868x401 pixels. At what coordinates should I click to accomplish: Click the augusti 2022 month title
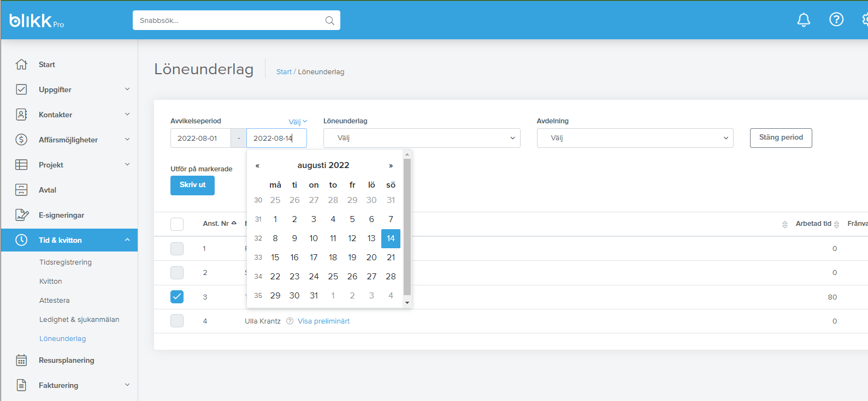323,165
